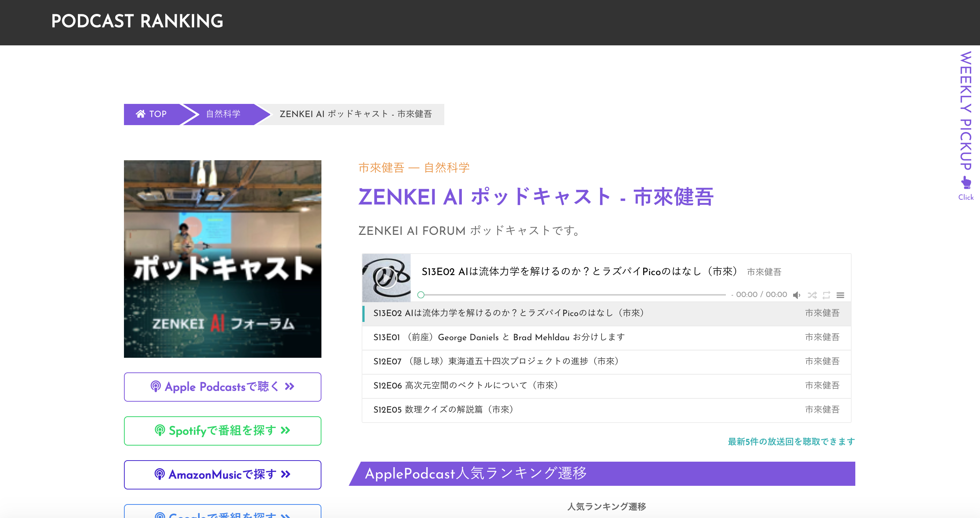
Task: Click the 市來健吾 — 自然科学 category link
Action: (x=414, y=168)
